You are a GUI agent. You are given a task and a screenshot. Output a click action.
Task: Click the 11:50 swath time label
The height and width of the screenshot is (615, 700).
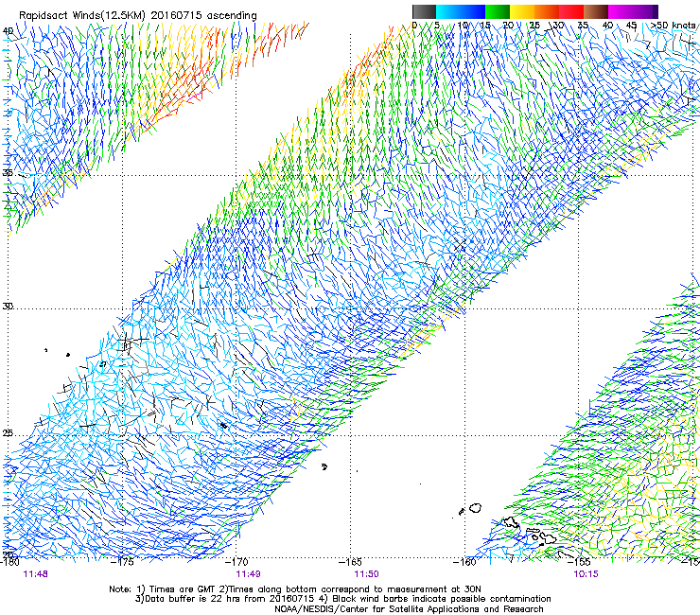coord(366,574)
